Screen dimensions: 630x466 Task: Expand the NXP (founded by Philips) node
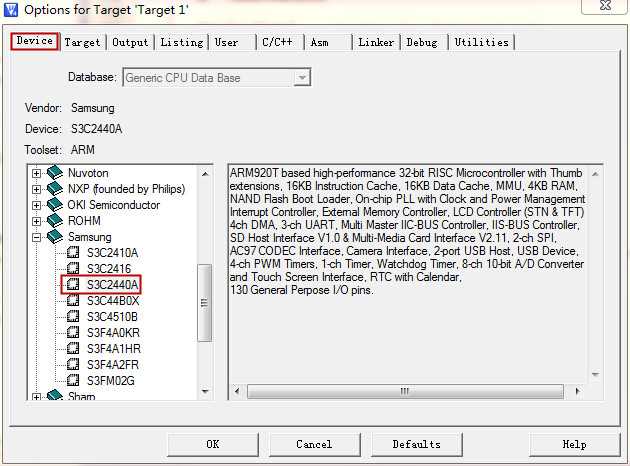36,189
